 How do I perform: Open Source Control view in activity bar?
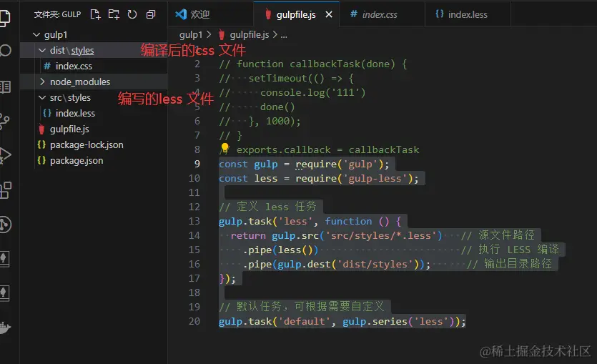[5, 121]
